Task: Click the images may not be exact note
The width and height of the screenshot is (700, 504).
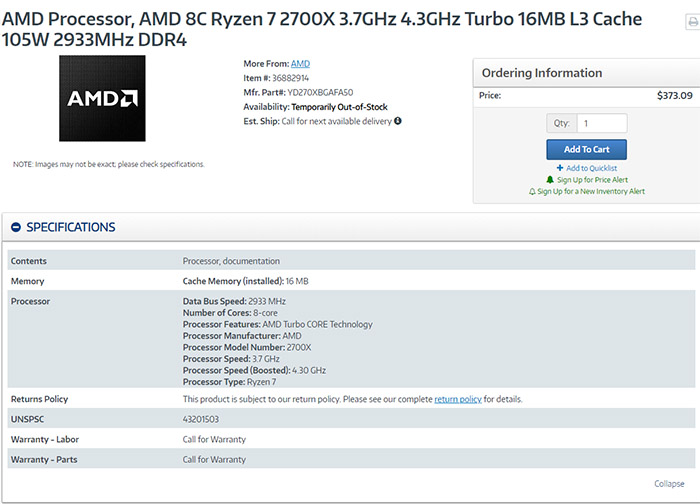Action: coord(108,164)
